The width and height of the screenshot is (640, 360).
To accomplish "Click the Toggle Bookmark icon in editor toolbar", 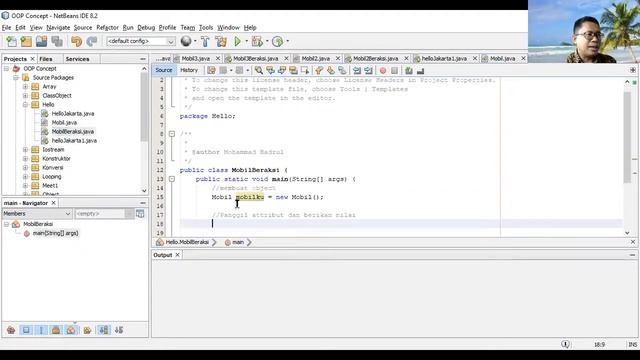I will pos(342,70).
